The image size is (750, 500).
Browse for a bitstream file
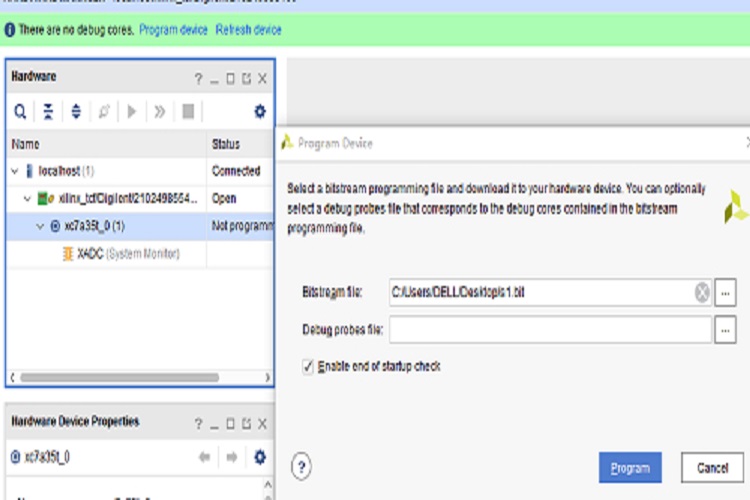click(726, 292)
